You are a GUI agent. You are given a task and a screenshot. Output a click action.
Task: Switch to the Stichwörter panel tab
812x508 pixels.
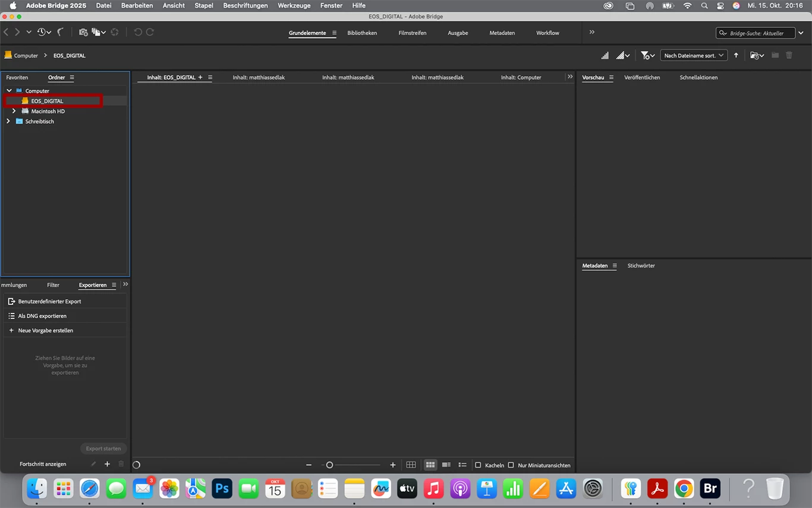click(641, 266)
